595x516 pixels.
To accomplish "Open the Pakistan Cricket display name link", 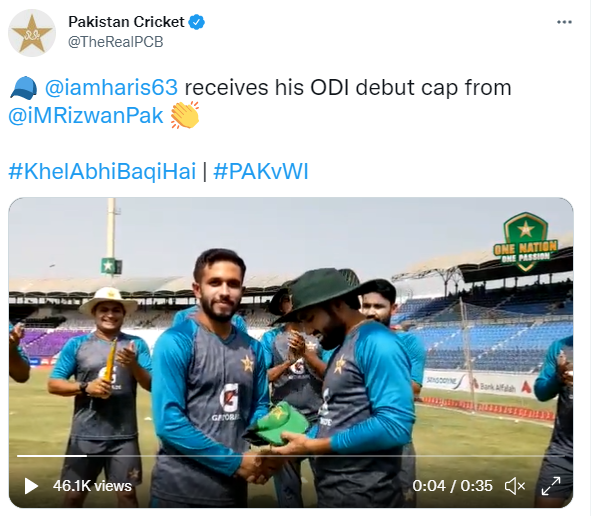I will (126, 22).
